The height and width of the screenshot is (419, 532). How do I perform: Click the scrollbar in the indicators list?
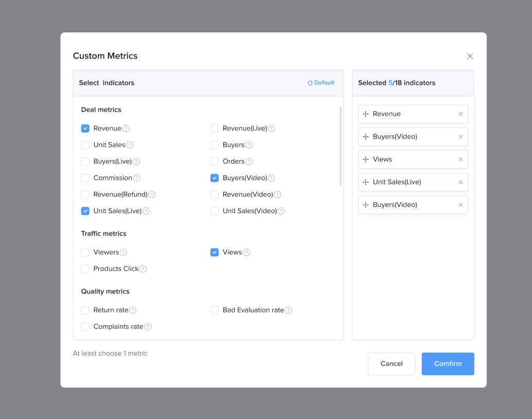(340, 146)
